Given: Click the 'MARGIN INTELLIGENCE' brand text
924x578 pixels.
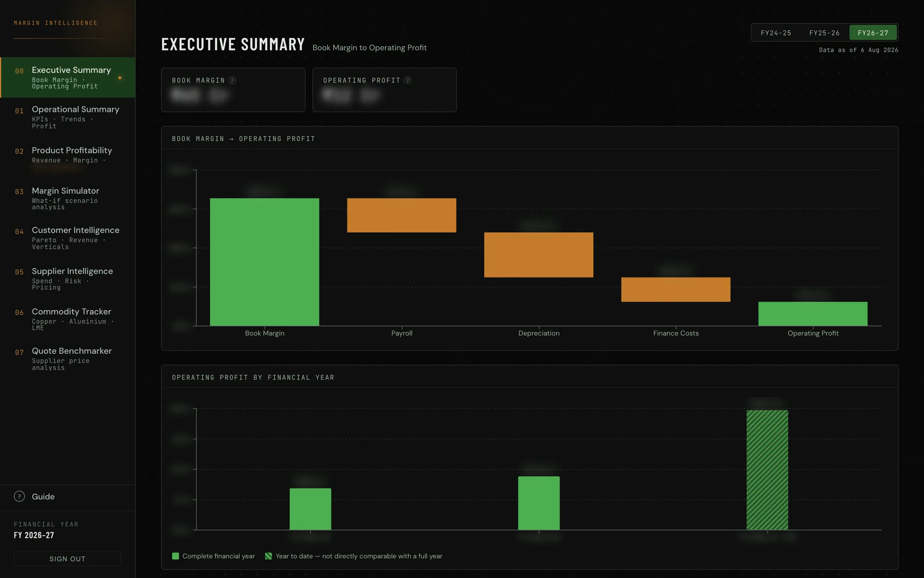Looking at the screenshot, I should [56, 23].
